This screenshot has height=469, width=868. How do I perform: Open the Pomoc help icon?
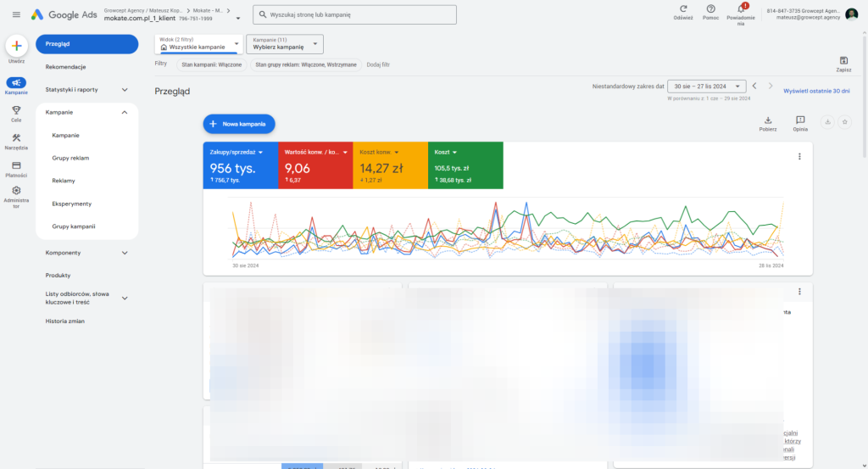711,8
